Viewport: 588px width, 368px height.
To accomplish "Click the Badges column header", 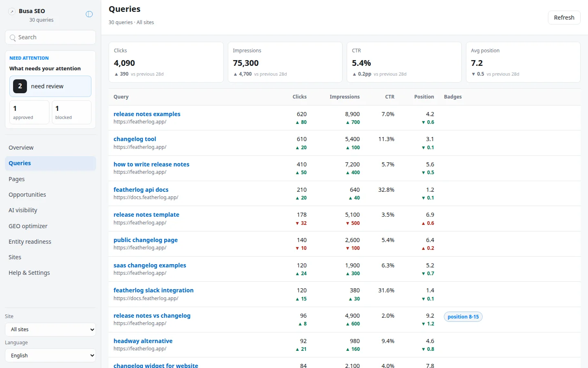I will [x=453, y=97].
